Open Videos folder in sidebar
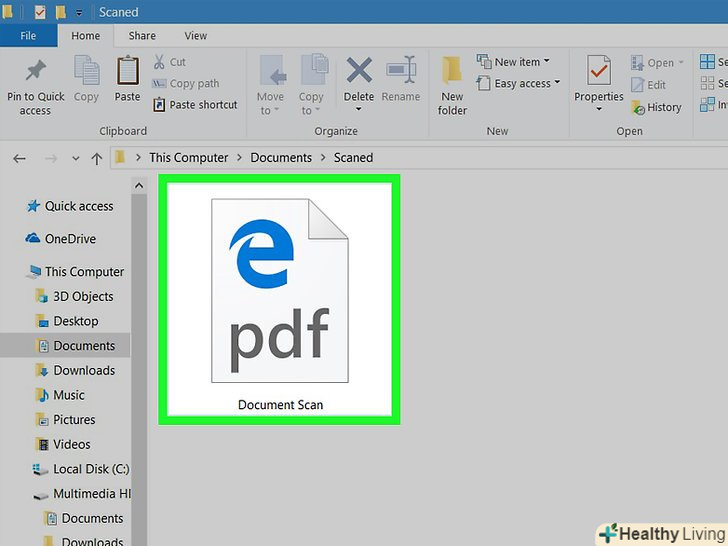 tap(63, 444)
